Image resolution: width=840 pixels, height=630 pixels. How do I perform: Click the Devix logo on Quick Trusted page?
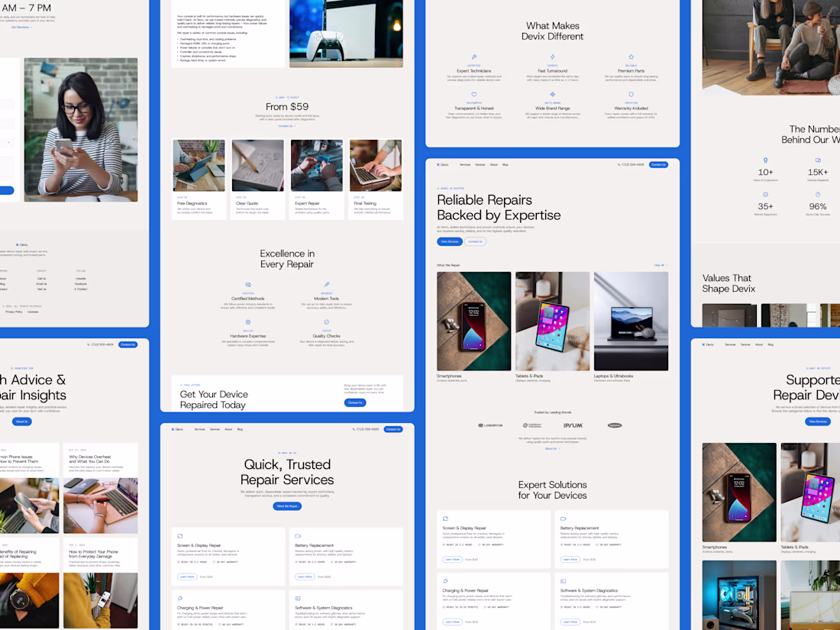pyautogui.click(x=177, y=429)
